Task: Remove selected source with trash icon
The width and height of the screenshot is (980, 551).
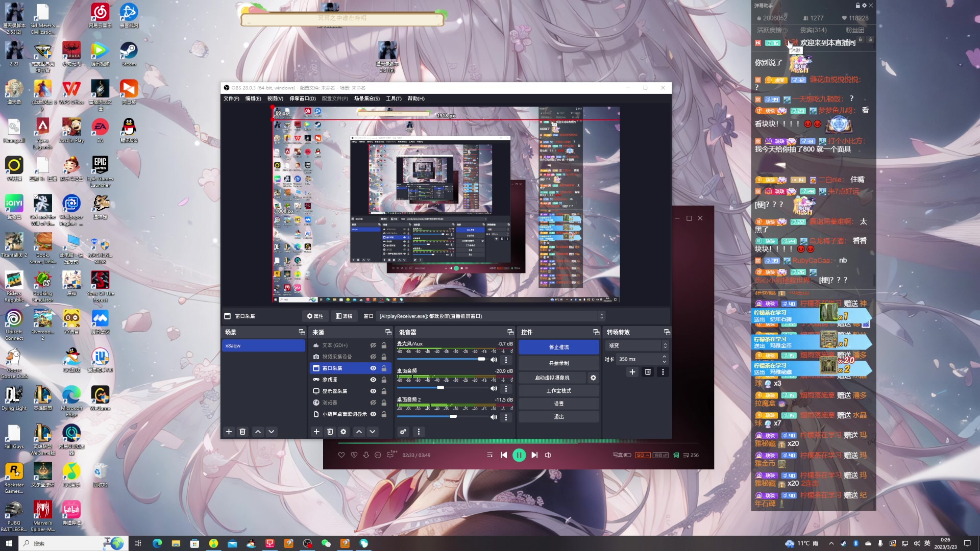Action: coord(330,432)
